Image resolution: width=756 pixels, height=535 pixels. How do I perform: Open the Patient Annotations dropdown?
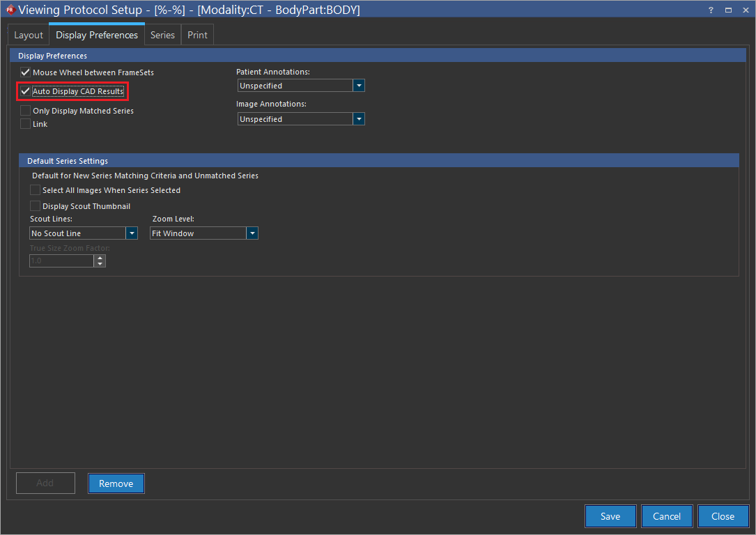pyautogui.click(x=359, y=86)
